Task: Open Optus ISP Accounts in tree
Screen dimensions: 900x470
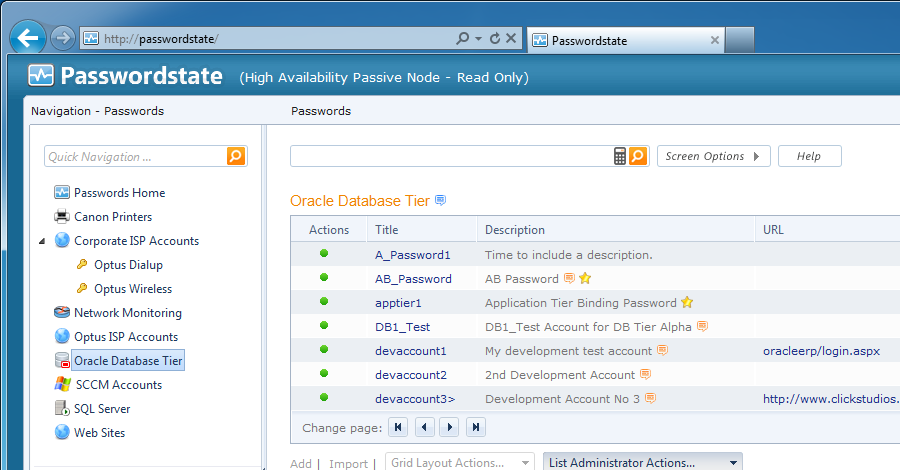Action: tap(126, 337)
